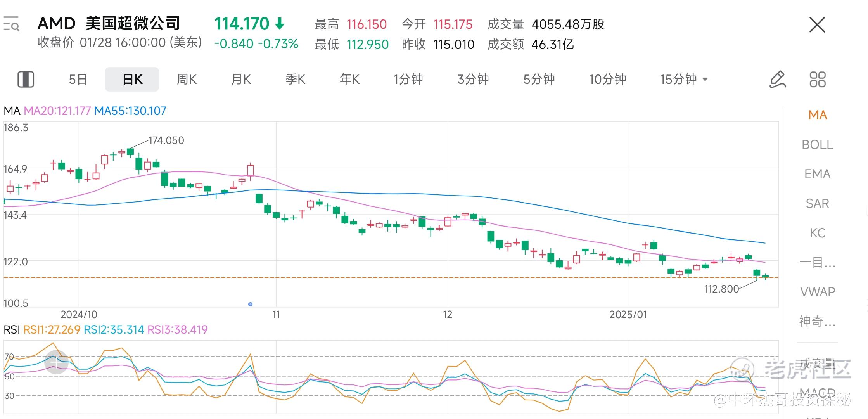Click the AMD 美国超微公司 stock title
Viewport: 868px width, 419px height.
109,24
